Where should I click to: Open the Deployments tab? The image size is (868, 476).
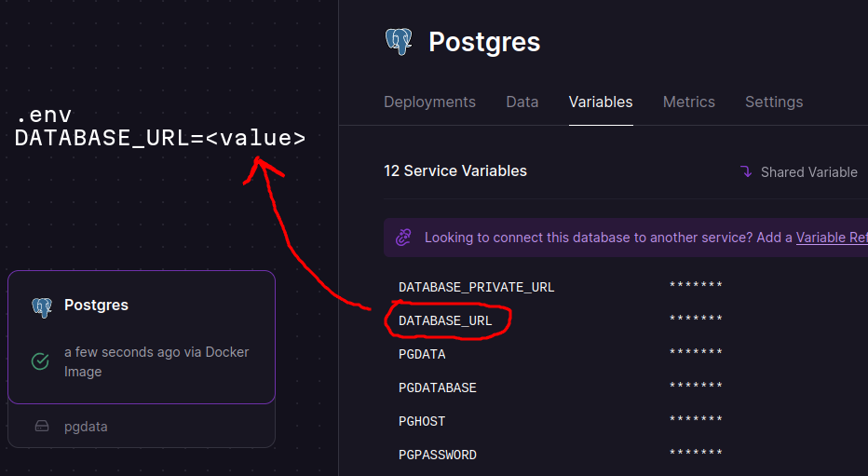click(429, 102)
